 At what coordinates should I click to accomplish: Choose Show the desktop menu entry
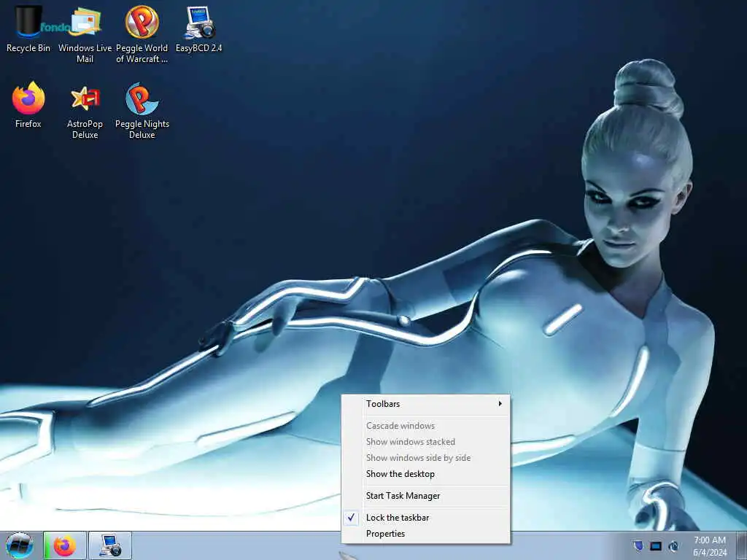pyautogui.click(x=426, y=474)
